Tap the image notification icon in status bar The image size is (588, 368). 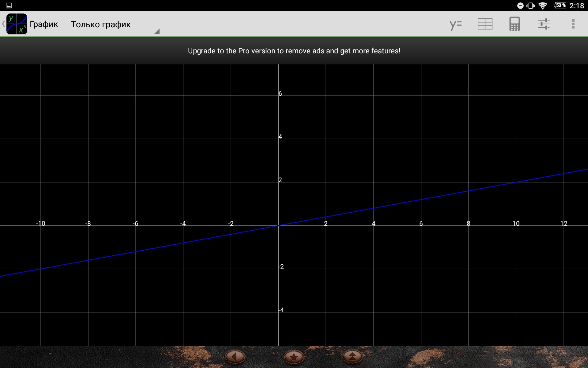[9, 6]
